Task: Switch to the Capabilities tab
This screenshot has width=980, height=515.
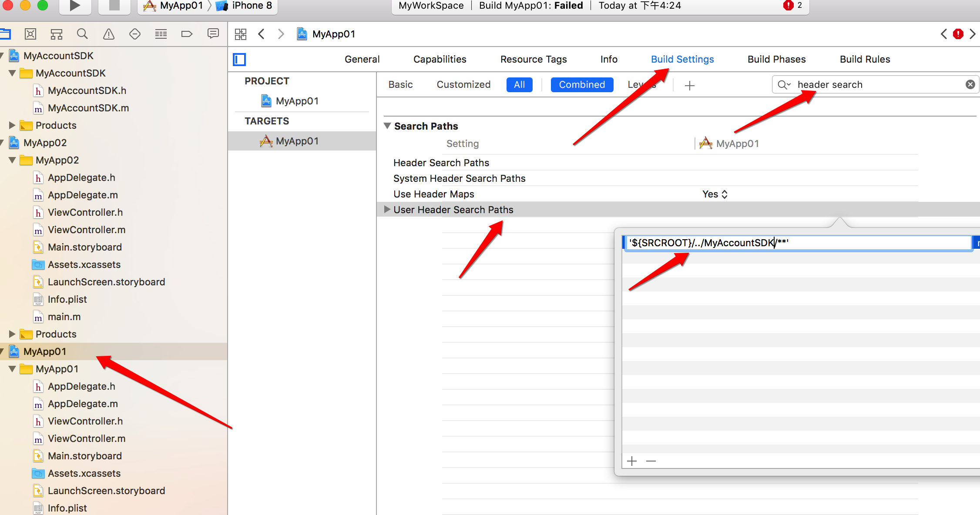Action: pyautogui.click(x=440, y=59)
